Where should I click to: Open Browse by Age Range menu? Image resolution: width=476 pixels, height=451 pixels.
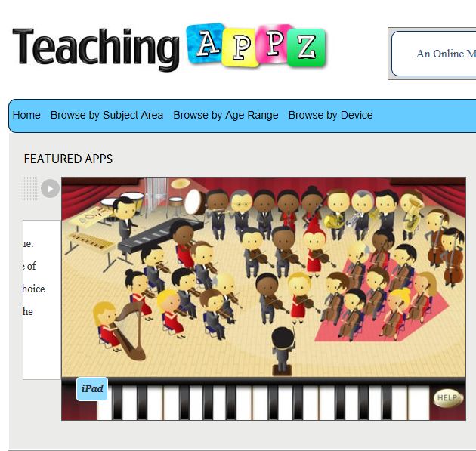click(226, 115)
